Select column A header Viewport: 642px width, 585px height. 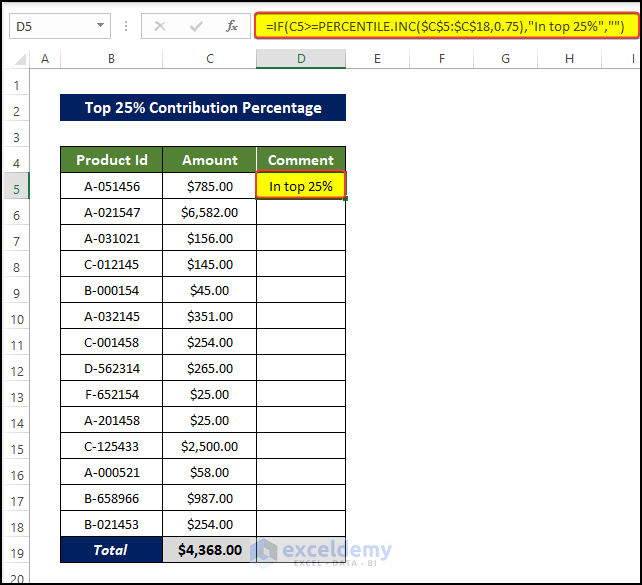coord(45,59)
